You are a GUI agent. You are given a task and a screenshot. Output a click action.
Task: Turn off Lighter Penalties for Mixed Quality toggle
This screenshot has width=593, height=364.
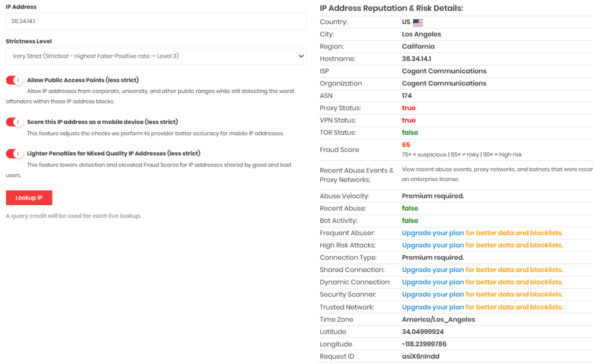pos(14,153)
